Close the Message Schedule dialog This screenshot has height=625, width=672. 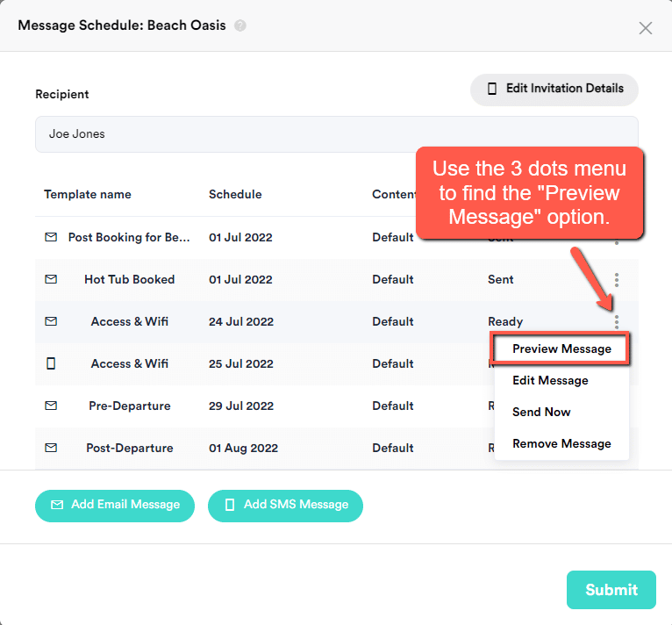point(645,28)
